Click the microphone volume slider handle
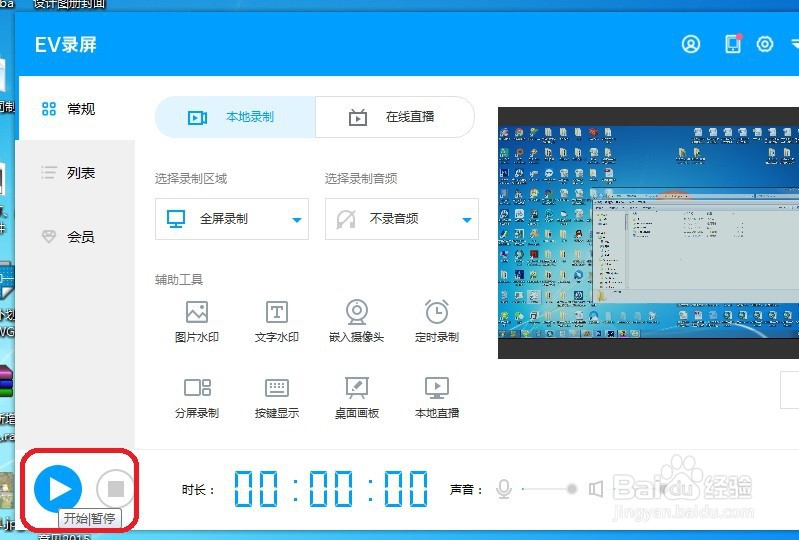 pos(572,489)
